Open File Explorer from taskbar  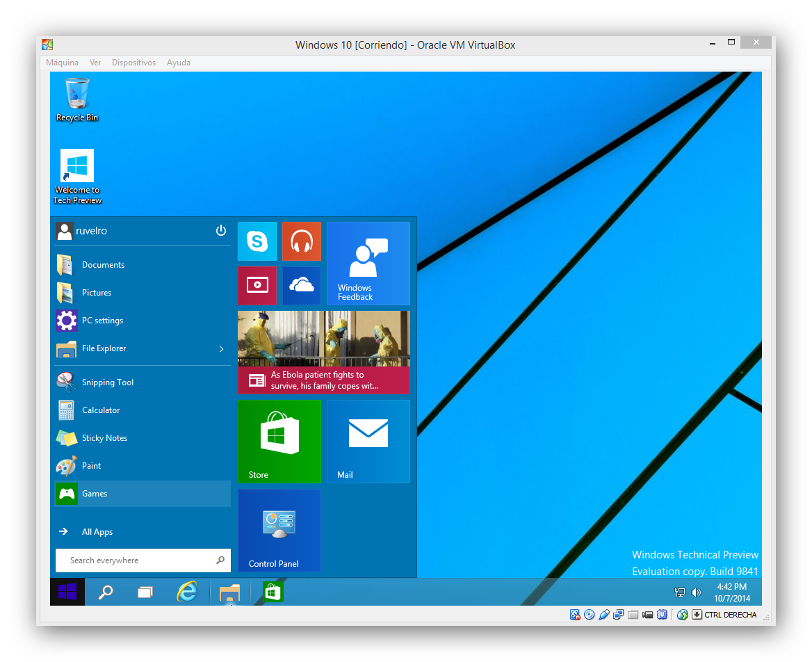[230, 592]
